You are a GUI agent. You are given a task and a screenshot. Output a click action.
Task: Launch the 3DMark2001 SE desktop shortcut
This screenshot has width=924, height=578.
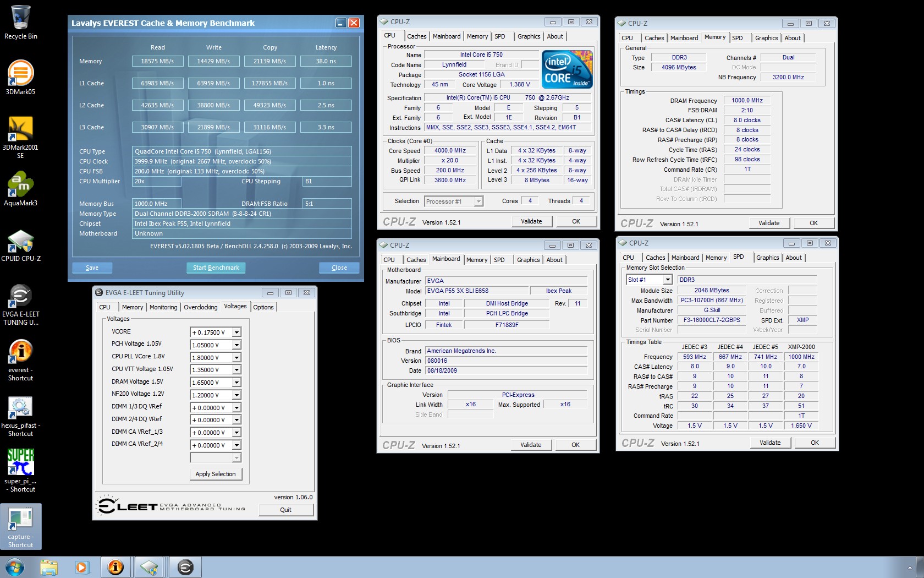click(x=20, y=137)
